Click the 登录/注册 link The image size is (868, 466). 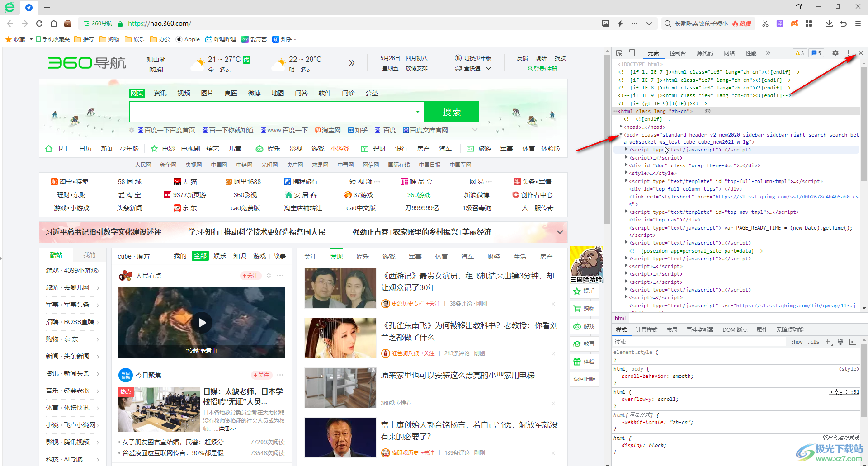(542, 69)
